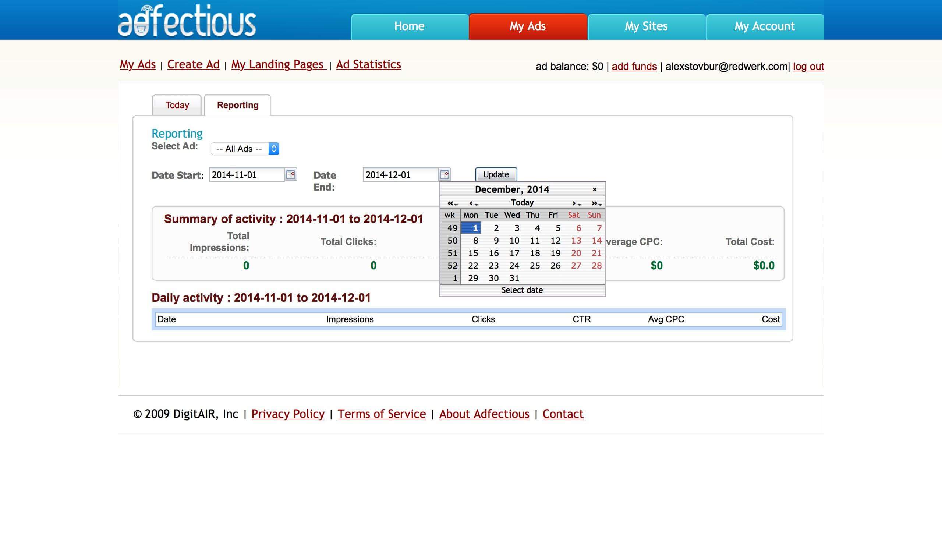The width and height of the screenshot is (942, 560).
Task: Jump to Today in the calendar
Action: 522,203
